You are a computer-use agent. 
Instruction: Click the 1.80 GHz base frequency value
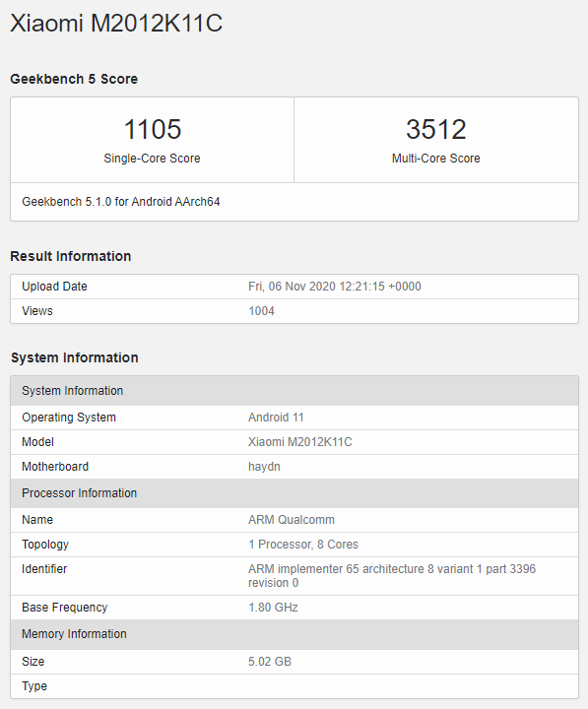point(273,608)
